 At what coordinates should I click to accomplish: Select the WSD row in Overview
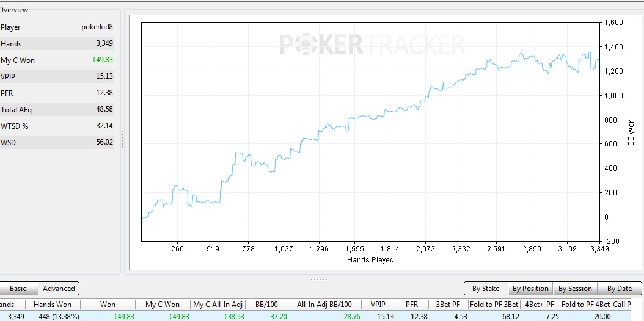pyautogui.click(x=57, y=143)
